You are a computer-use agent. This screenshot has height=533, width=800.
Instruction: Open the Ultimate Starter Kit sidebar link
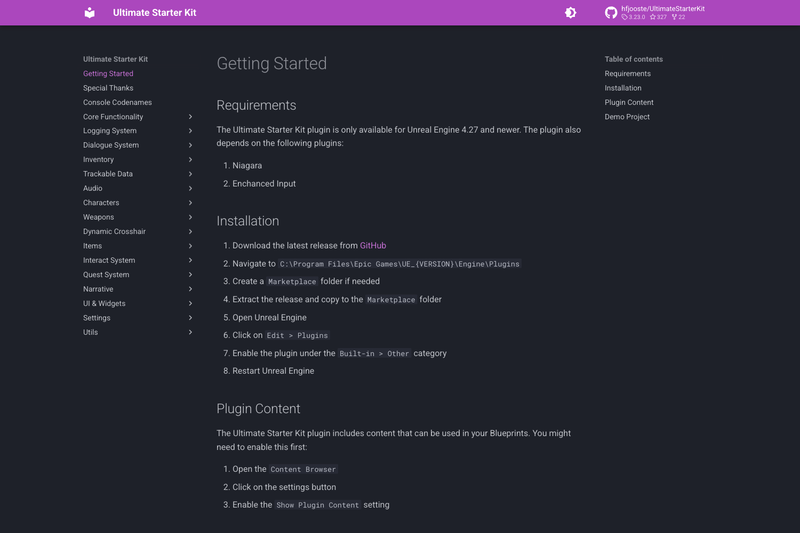click(x=115, y=59)
